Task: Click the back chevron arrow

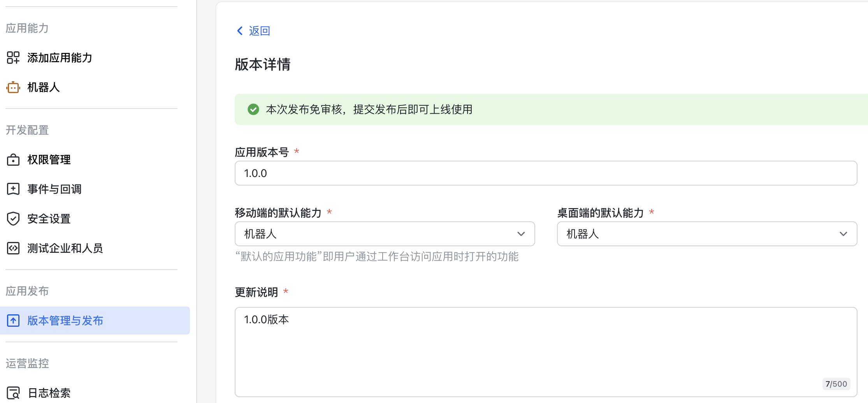Action: (240, 31)
